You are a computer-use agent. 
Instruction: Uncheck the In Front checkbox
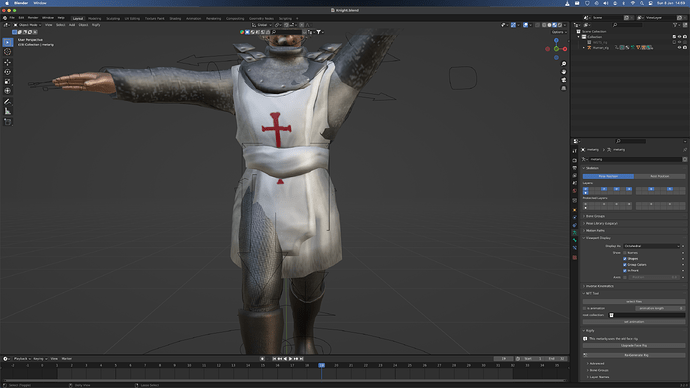point(625,271)
